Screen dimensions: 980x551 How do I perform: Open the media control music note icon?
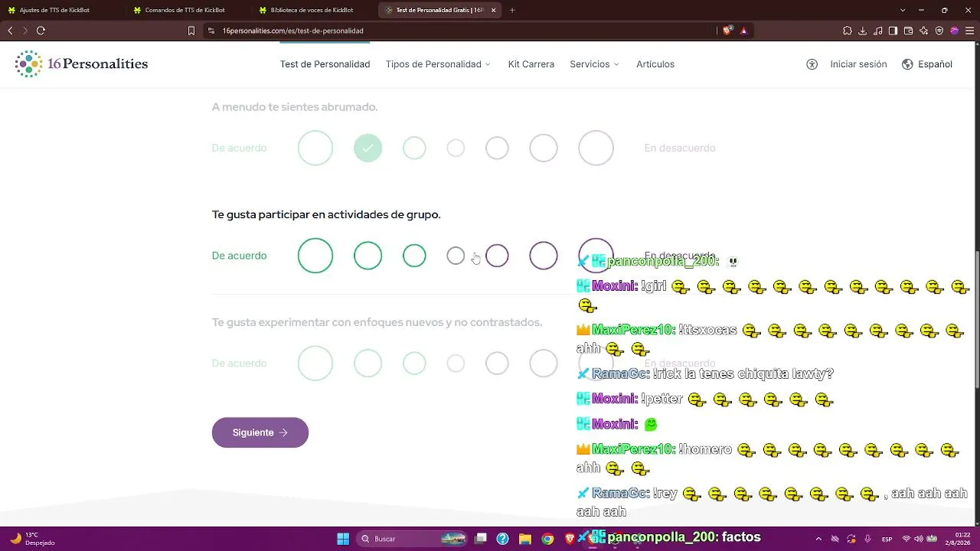(x=878, y=31)
